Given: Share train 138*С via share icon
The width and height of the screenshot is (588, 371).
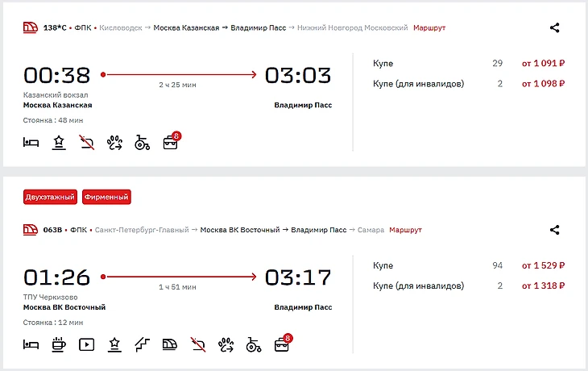Looking at the screenshot, I should [x=554, y=27].
